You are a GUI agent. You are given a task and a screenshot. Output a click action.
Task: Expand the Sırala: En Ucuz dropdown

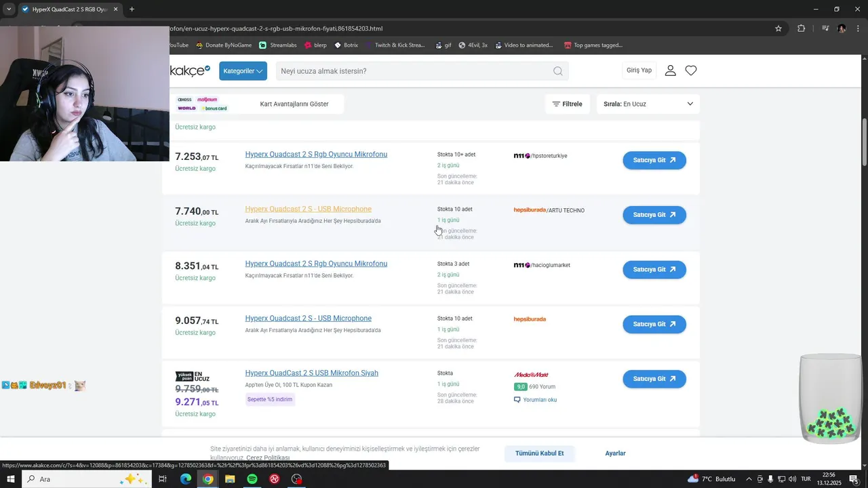coord(648,104)
